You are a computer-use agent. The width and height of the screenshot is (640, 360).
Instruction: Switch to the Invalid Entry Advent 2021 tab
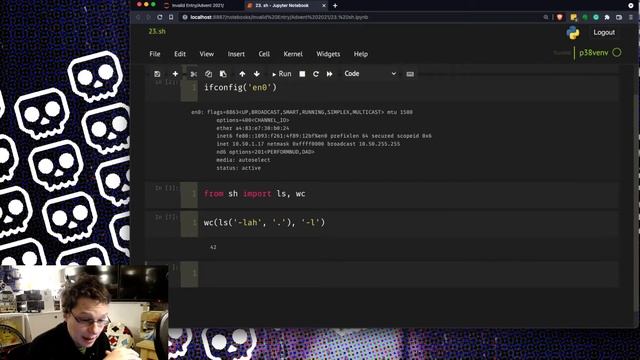(x=198, y=5)
